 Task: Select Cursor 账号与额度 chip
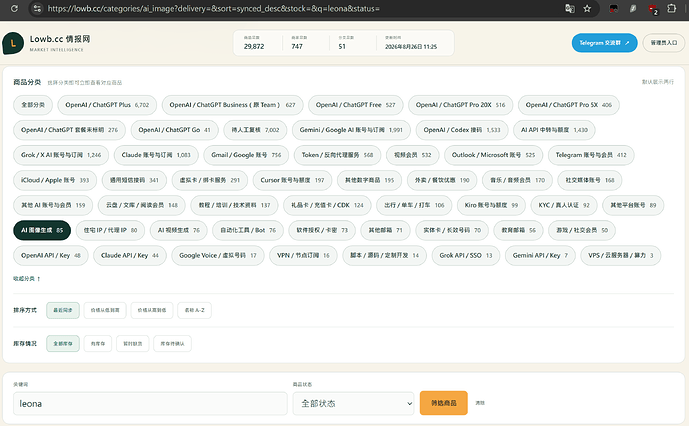pos(292,180)
